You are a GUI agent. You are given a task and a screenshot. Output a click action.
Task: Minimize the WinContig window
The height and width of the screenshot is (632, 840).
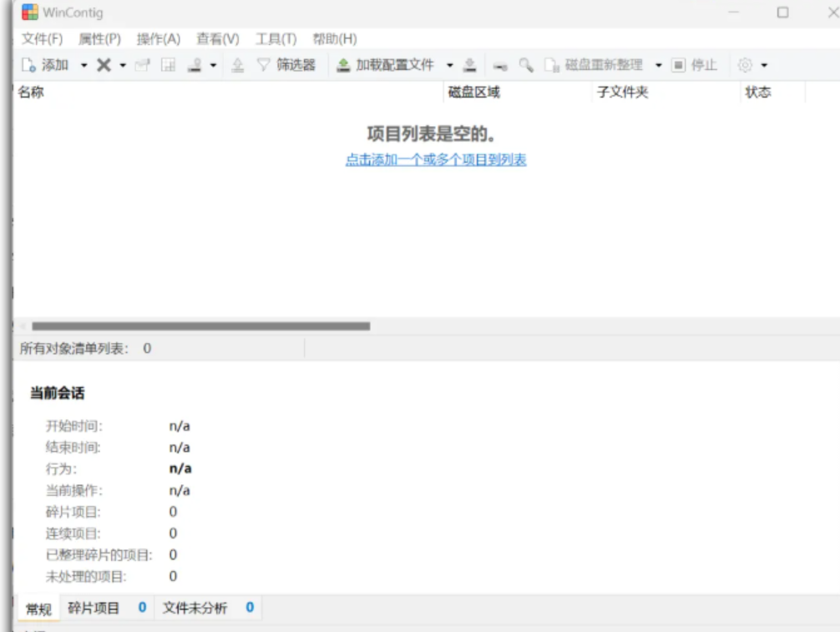click(x=733, y=12)
